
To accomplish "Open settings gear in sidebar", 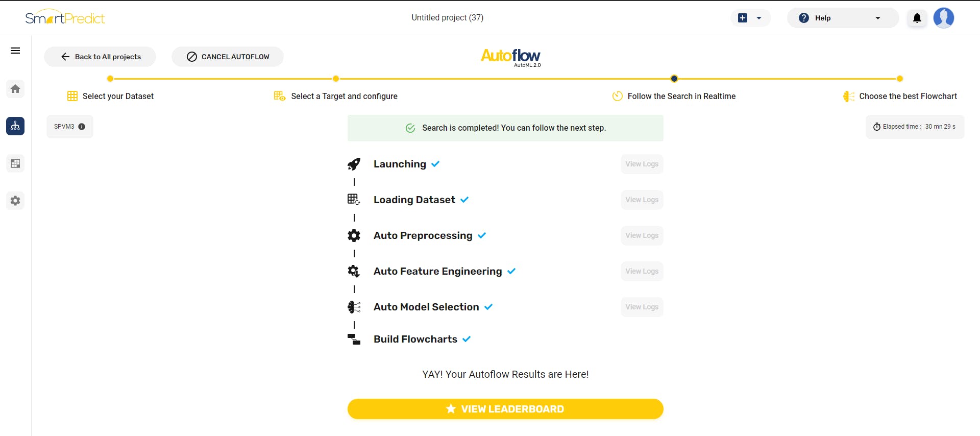I will (15, 201).
